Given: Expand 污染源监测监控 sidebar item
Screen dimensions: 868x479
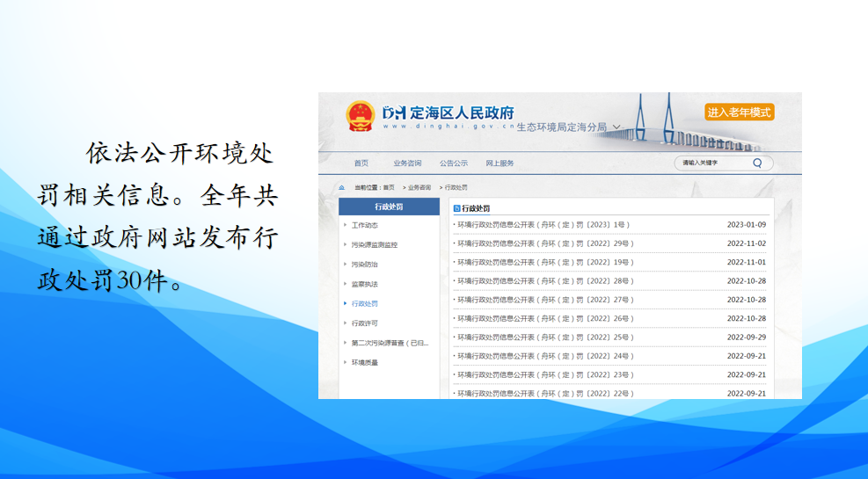Looking at the screenshot, I should (374, 245).
